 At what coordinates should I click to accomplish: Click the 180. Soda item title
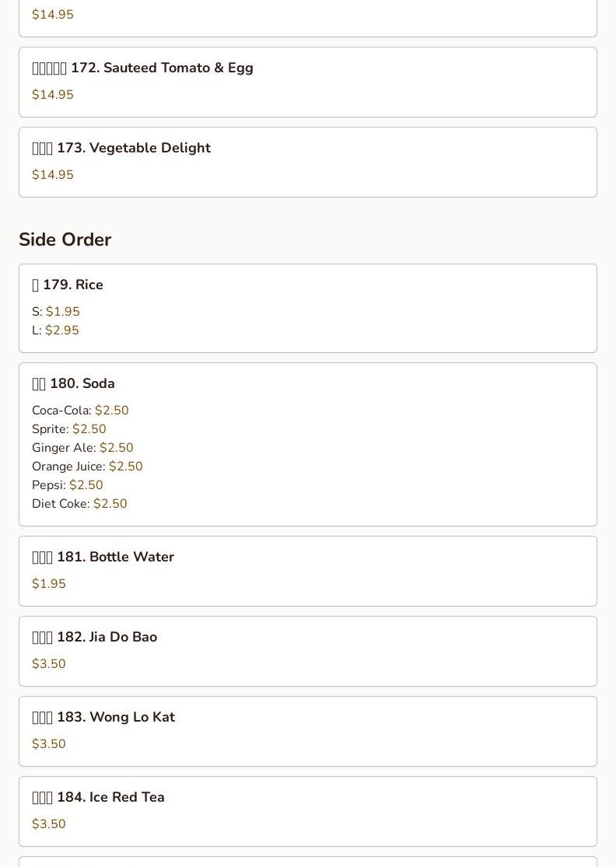[82, 384]
